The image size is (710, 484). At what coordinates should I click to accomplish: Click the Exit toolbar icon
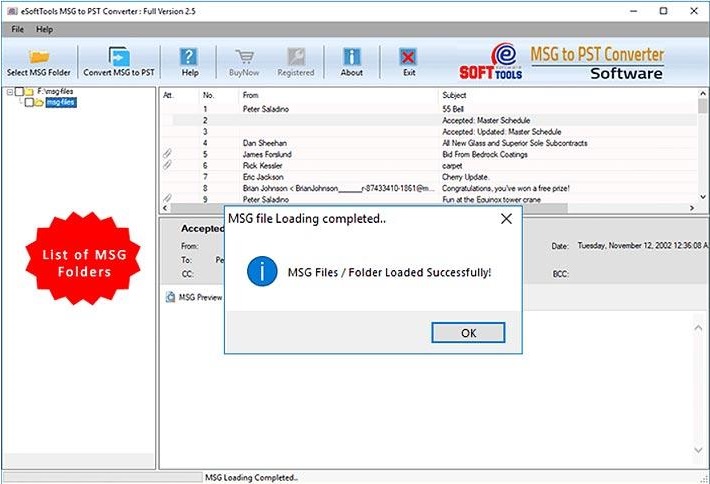pos(408,62)
